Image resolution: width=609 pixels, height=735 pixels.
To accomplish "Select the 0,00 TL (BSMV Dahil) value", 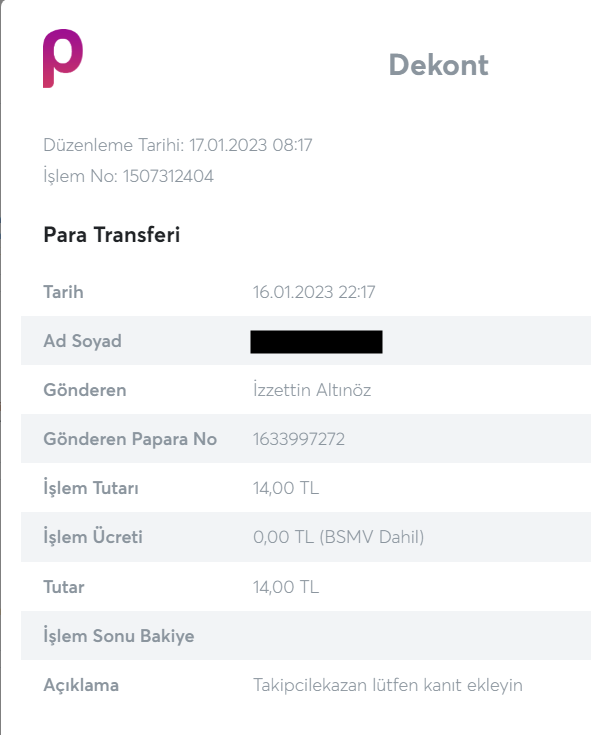I will click(339, 537).
